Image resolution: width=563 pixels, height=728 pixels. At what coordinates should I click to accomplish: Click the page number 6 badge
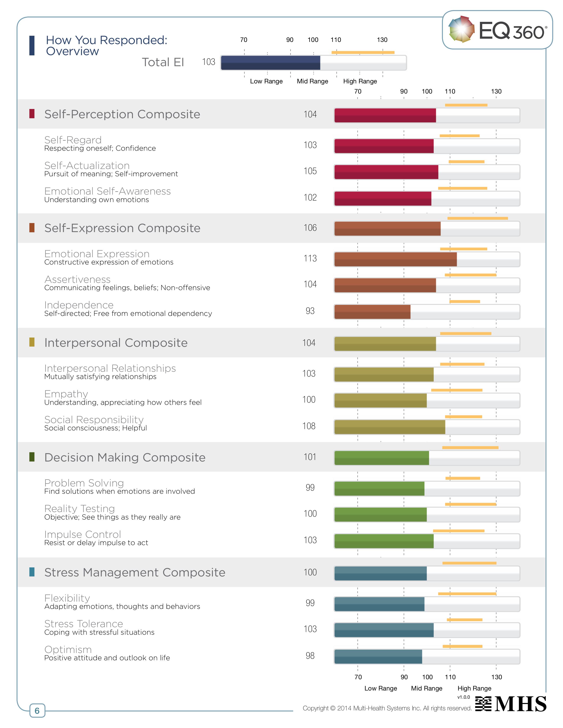pos(37,711)
